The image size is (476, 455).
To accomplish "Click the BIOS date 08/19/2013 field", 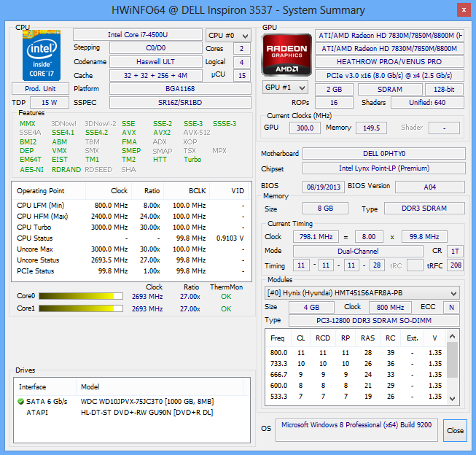I will (324, 187).
